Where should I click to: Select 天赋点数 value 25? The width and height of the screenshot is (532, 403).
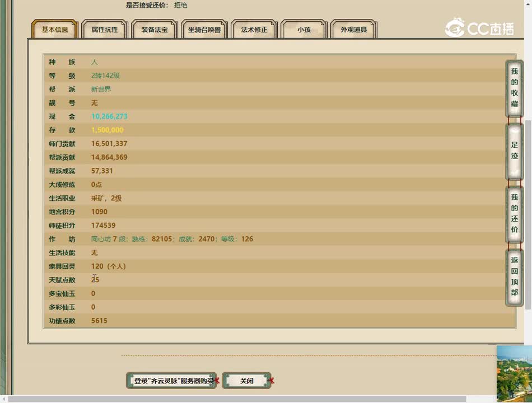pyautogui.click(x=95, y=280)
